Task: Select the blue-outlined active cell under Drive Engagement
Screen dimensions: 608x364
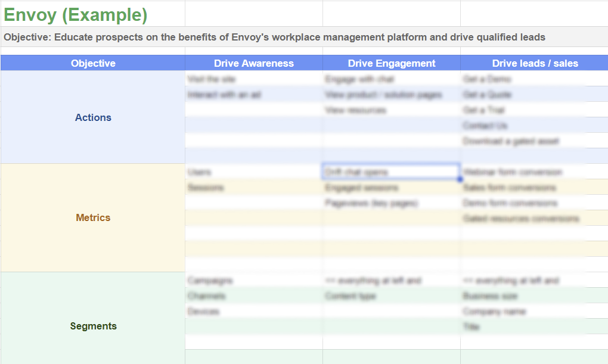Action: coord(392,172)
